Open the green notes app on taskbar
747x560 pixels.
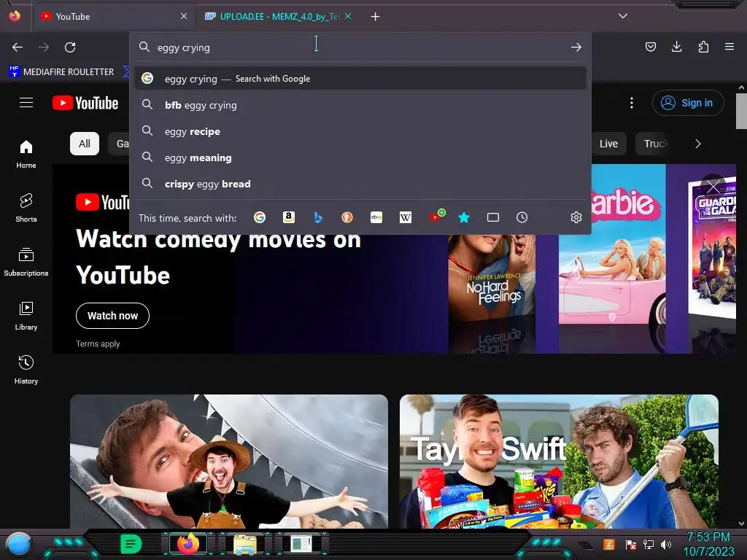coord(131,544)
